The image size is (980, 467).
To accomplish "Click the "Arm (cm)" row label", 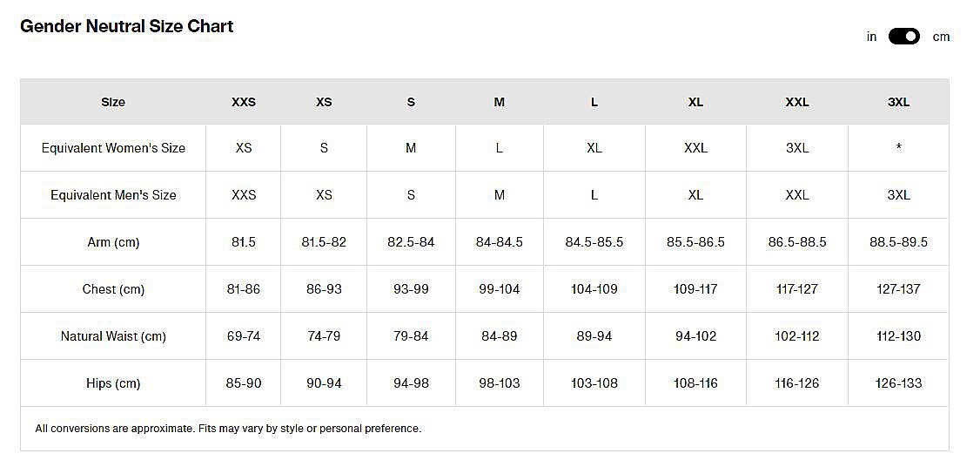I will tap(113, 242).
